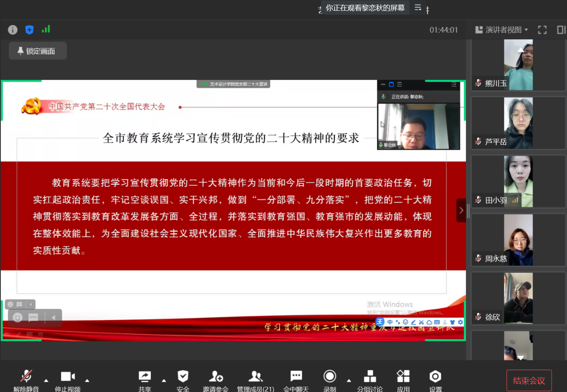Click muted mic icon next to 周永慈
This screenshot has height=392, width=567.
[478, 258]
